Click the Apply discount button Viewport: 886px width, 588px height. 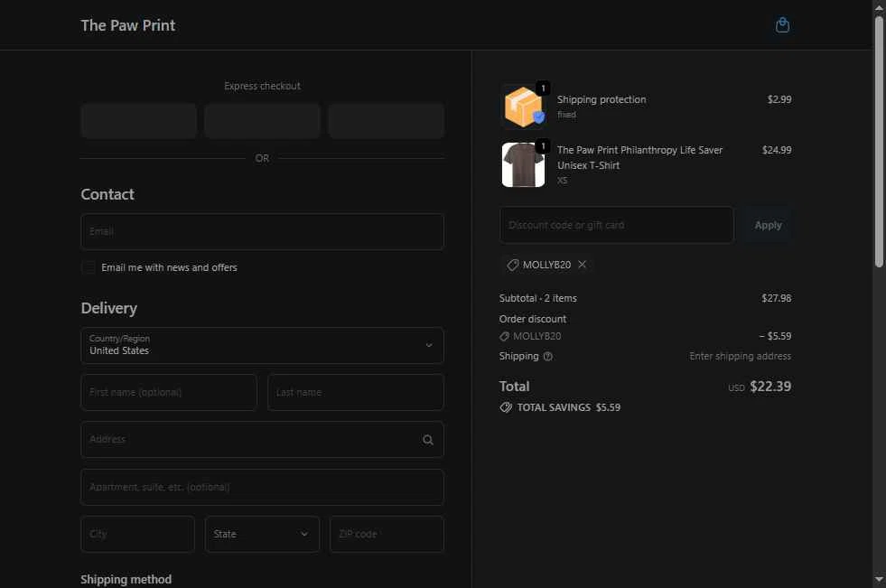click(x=768, y=225)
